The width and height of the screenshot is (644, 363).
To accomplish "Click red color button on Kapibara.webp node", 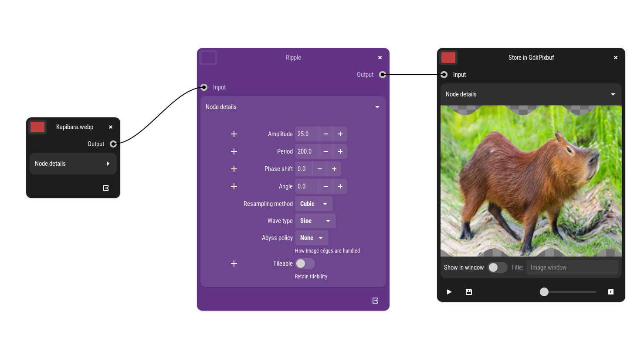I will click(37, 127).
